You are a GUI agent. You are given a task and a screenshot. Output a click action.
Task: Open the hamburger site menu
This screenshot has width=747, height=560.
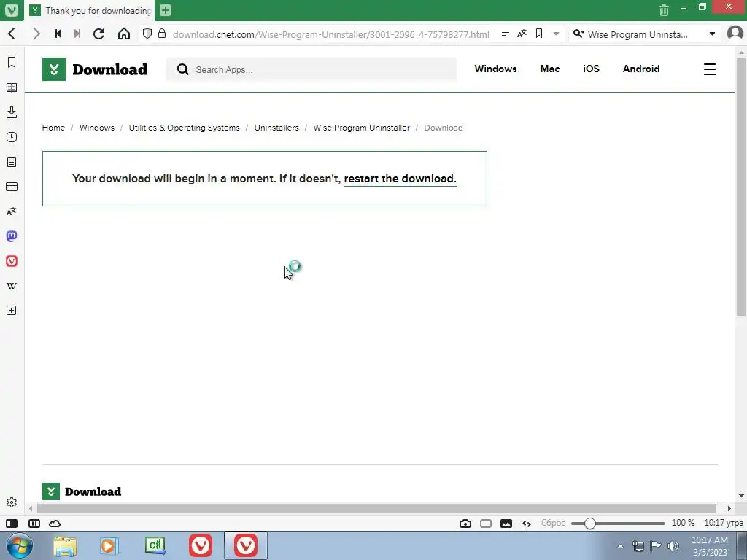click(710, 69)
